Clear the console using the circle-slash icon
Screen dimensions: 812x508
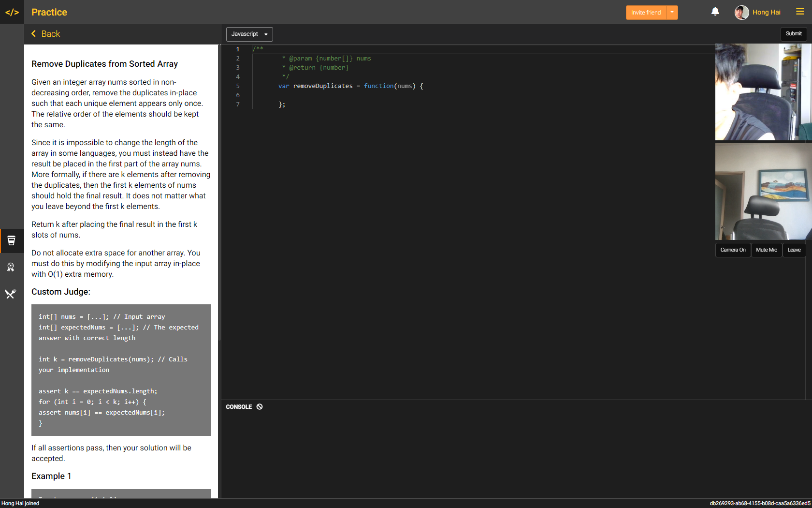[260, 406]
